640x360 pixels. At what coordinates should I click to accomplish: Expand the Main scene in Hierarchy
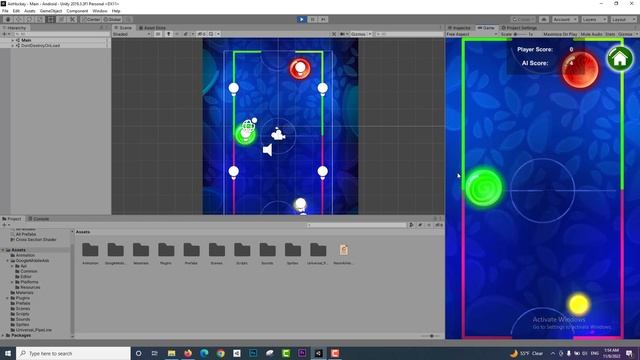pos(13,40)
